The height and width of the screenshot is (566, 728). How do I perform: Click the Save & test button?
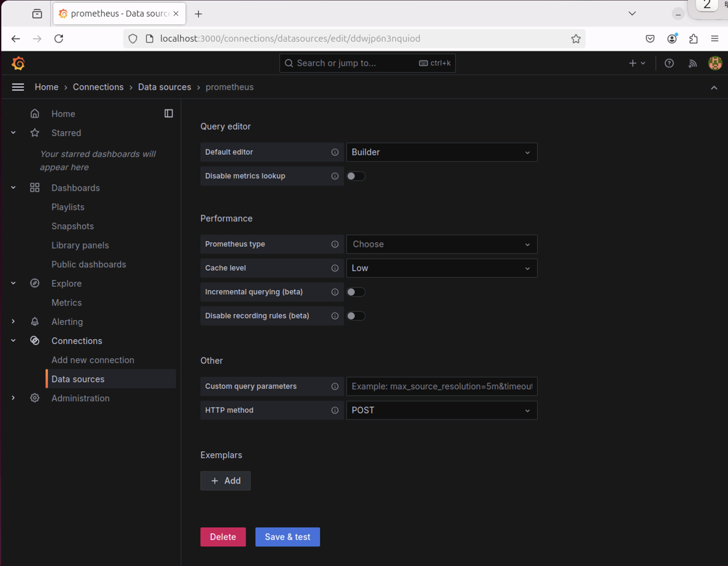coord(287,537)
